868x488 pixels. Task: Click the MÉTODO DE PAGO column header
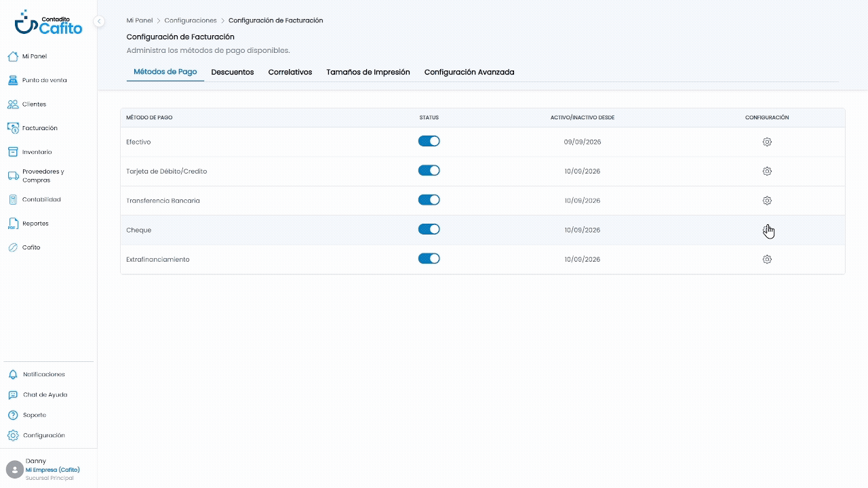pos(149,118)
